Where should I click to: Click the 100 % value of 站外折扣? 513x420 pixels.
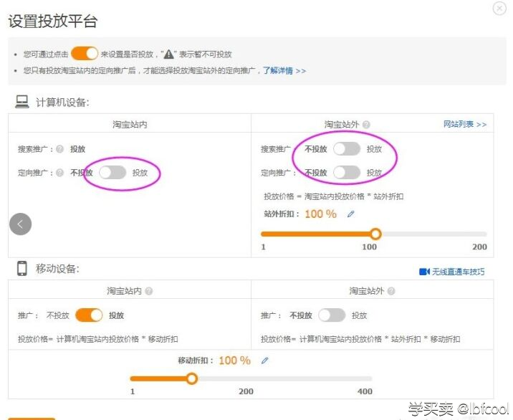[x=320, y=214]
